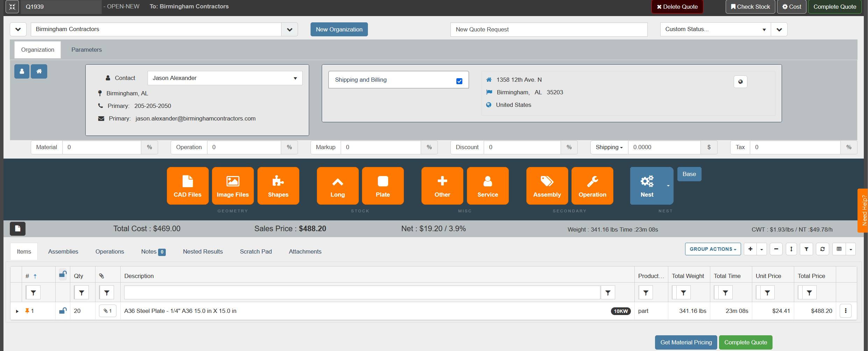Open the Contact Jason Alexander dropdown

coord(225,78)
